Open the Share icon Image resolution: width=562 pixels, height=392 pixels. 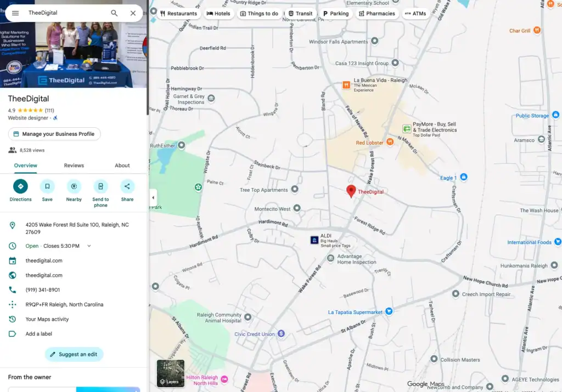coord(127,187)
